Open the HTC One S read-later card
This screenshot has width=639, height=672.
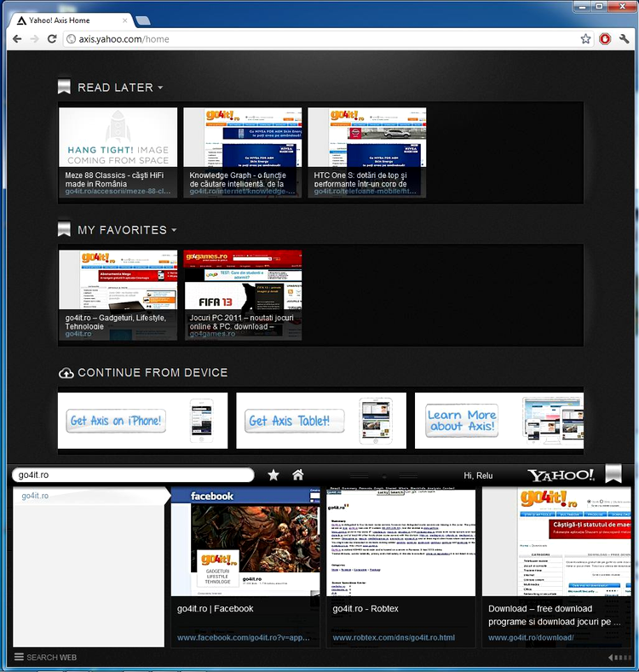click(x=367, y=152)
